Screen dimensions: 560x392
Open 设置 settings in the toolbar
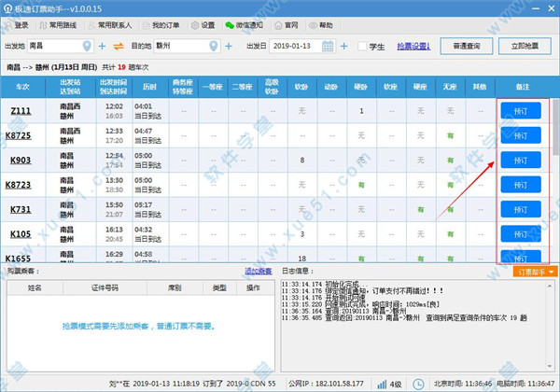[x=202, y=24]
